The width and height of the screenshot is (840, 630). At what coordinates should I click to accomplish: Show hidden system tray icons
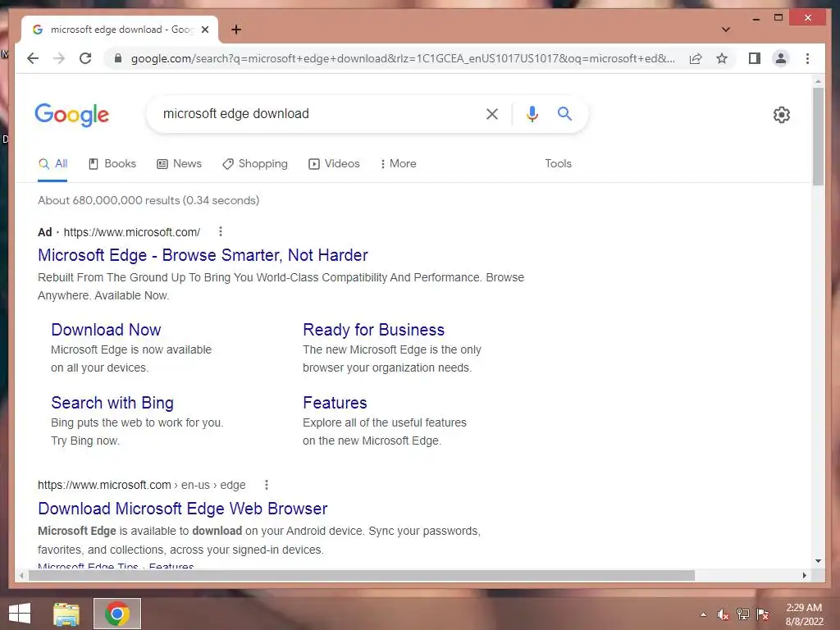[x=703, y=614]
